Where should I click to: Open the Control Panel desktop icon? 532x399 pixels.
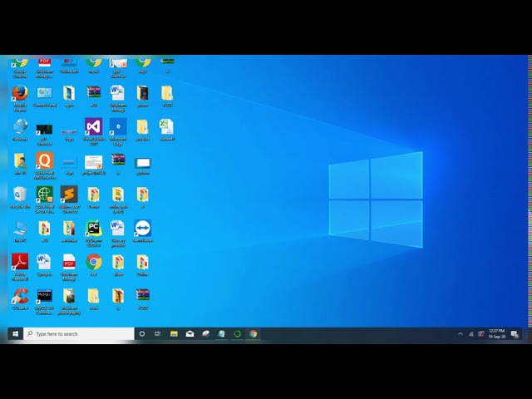(x=44, y=93)
